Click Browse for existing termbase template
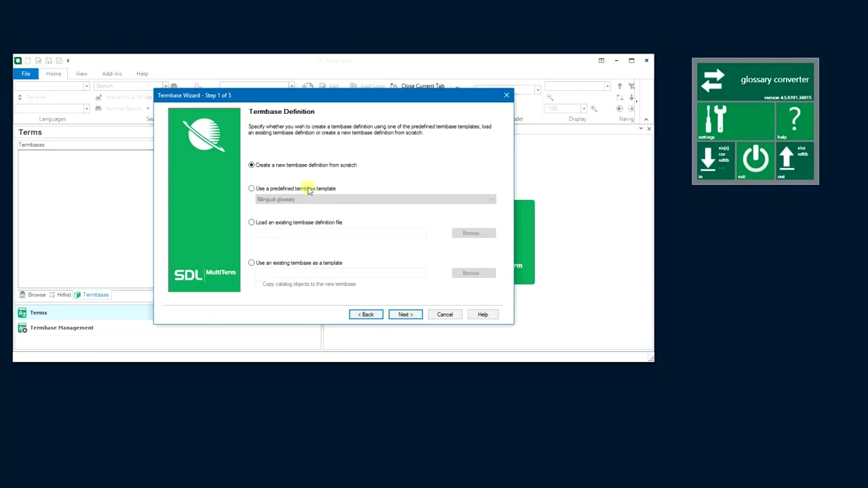The image size is (868, 488). point(474,273)
